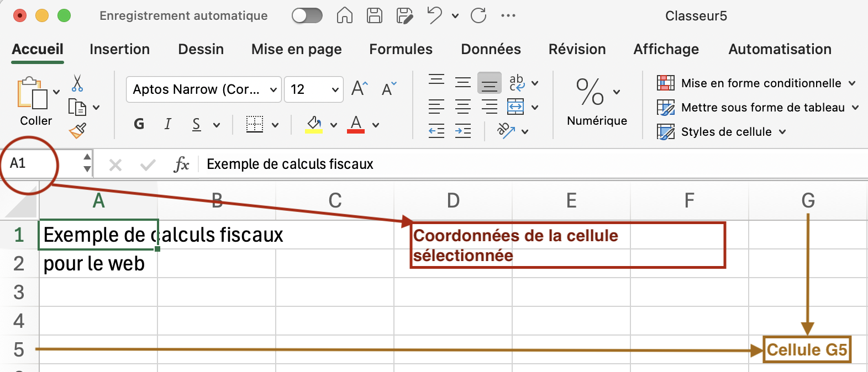Open Mise en forme conditionnelle menu

(756, 83)
